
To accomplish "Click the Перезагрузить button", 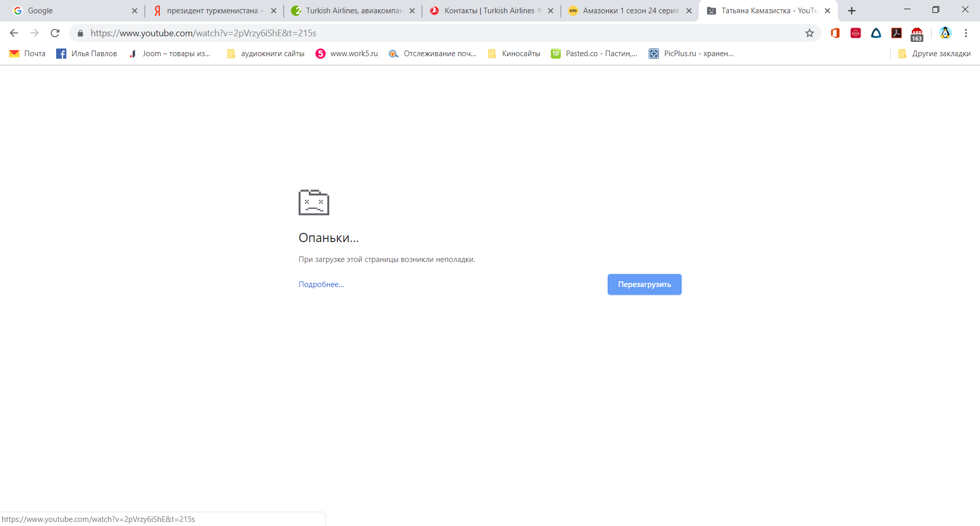I will (x=645, y=284).
